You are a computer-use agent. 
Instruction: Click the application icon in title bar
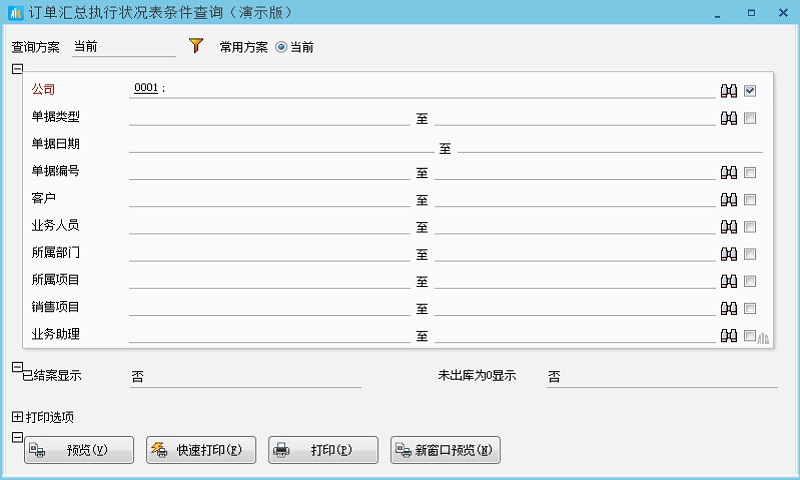16,13
